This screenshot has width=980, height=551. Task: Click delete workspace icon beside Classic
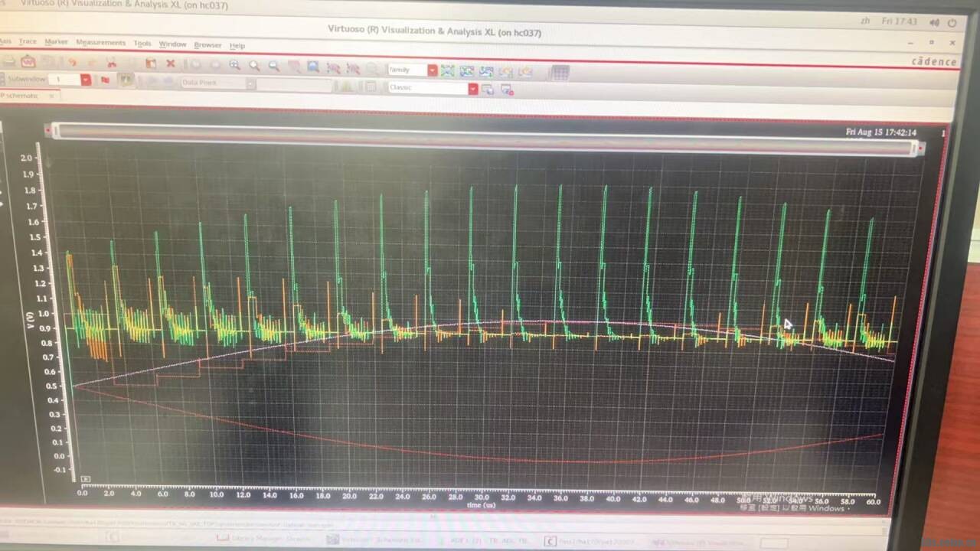[x=506, y=90]
